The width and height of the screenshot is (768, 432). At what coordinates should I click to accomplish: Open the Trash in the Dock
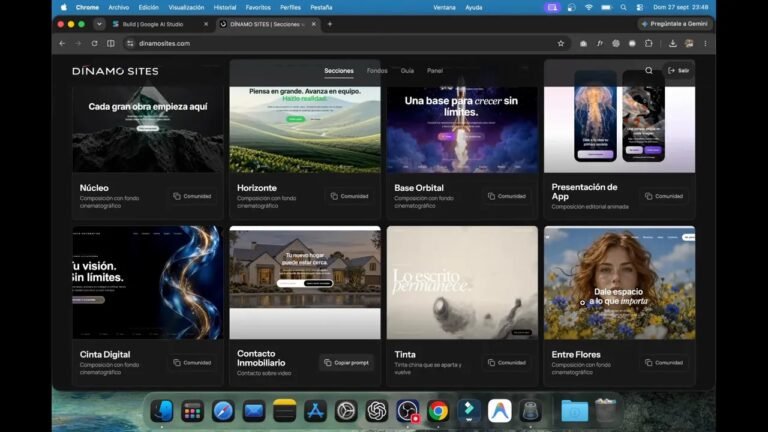click(x=606, y=411)
